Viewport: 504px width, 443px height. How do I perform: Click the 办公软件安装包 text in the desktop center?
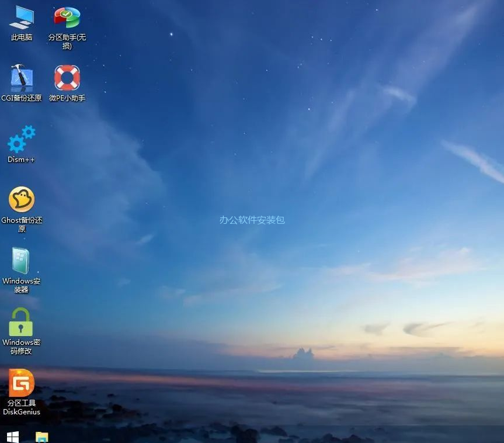point(252,220)
